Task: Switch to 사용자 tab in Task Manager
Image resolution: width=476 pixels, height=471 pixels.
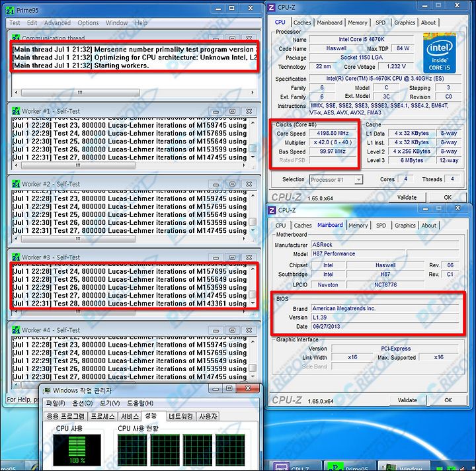Action: 208,416
